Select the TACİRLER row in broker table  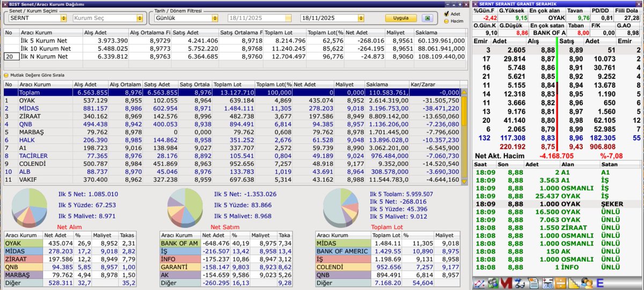click(x=232, y=156)
